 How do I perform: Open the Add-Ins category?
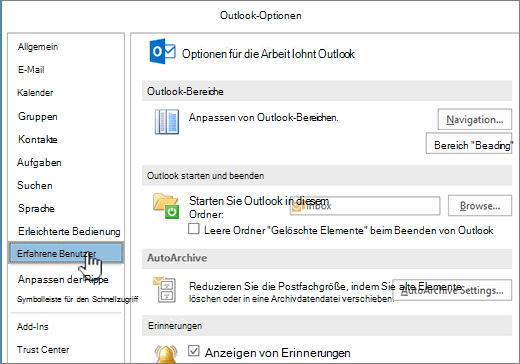point(33,326)
